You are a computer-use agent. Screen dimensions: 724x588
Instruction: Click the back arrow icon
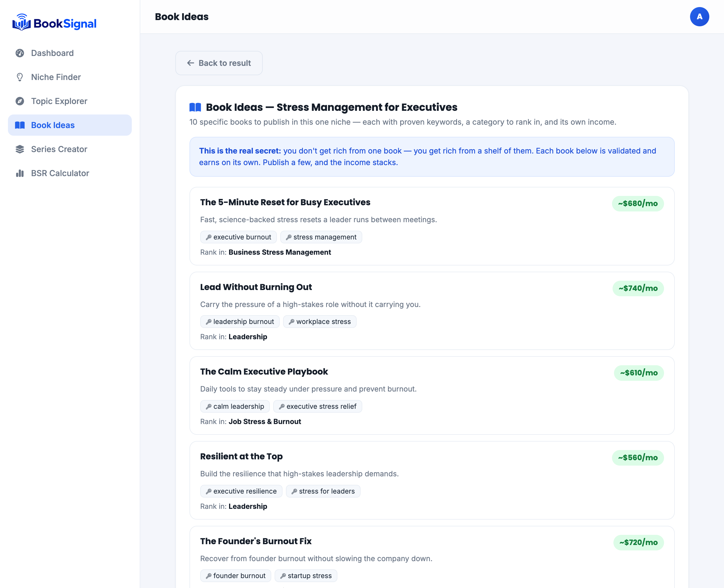191,63
